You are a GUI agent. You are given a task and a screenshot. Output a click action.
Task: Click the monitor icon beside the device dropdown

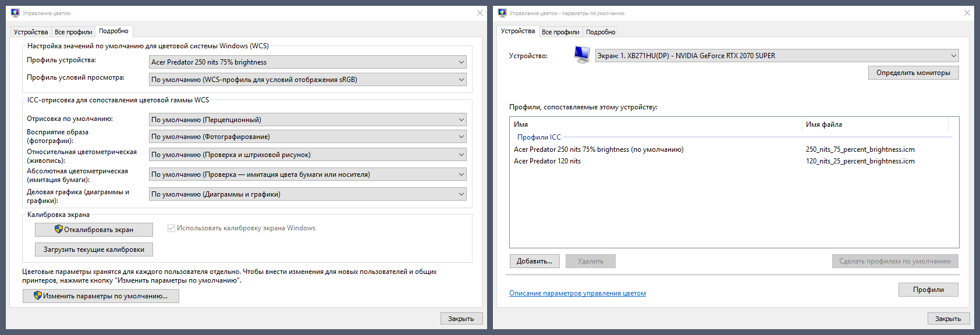(x=581, y=55)
